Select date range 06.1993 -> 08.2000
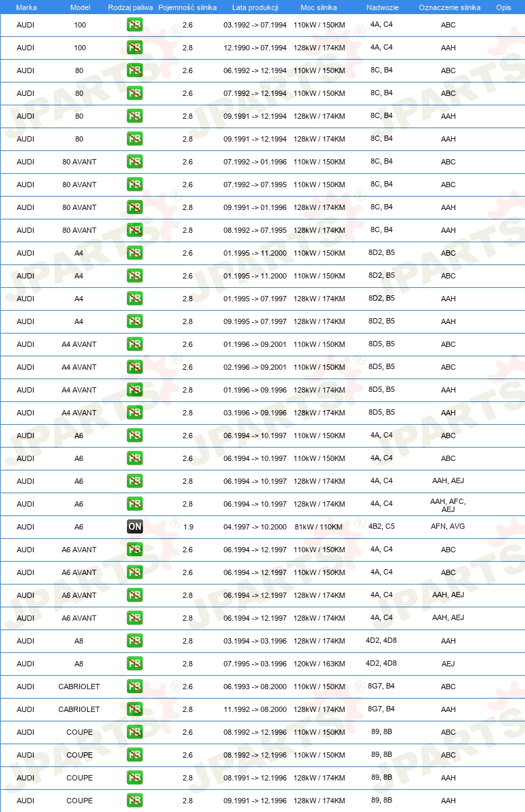This screenshot has height=812, width=525. (255, 687)
